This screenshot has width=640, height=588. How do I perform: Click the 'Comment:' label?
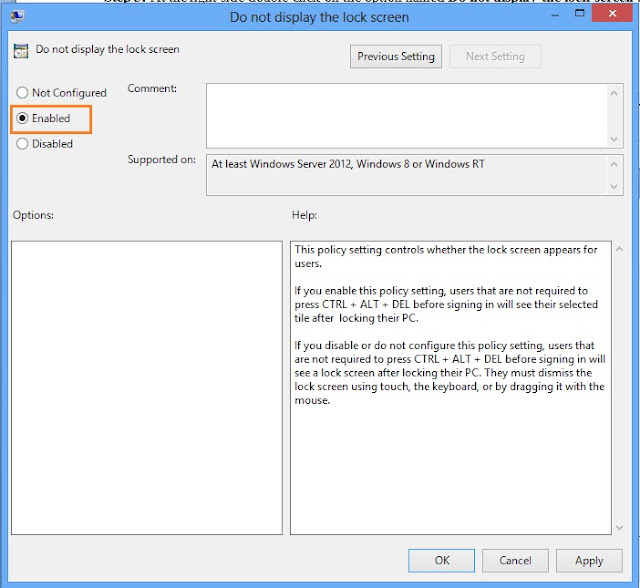pos(152,89)
